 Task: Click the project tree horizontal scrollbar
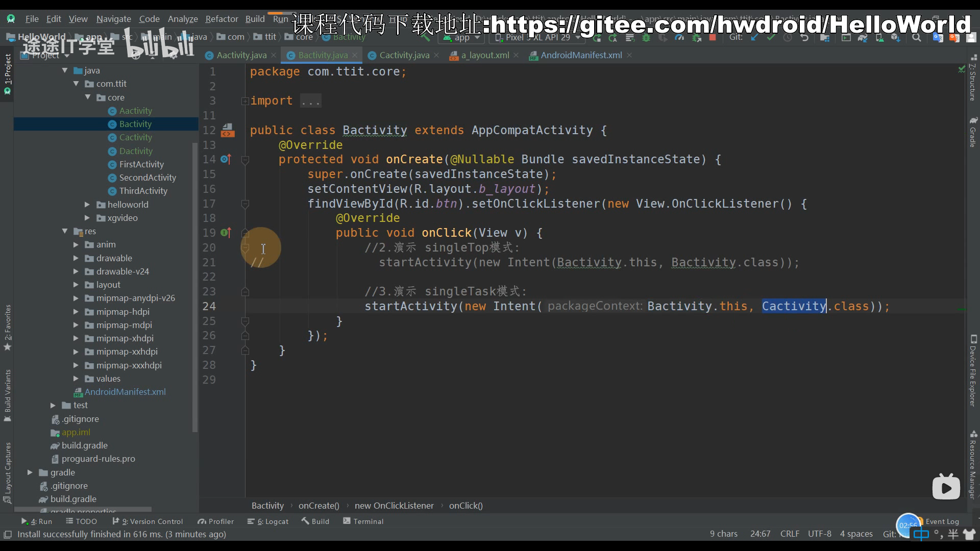click(83, 510)
